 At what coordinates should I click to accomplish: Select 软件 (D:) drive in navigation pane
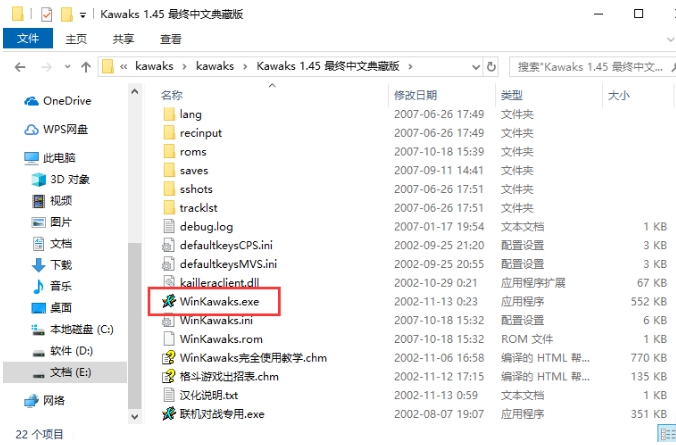[x=63, y=351]
